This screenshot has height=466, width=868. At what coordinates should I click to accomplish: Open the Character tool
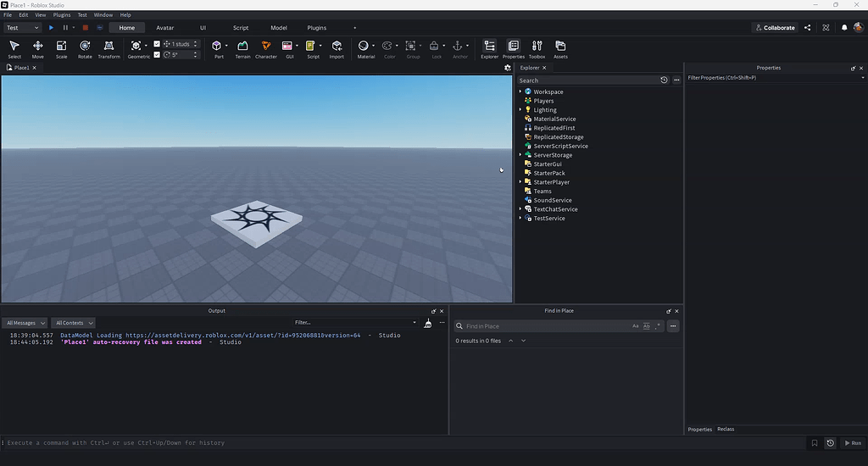tap(265, 48)
